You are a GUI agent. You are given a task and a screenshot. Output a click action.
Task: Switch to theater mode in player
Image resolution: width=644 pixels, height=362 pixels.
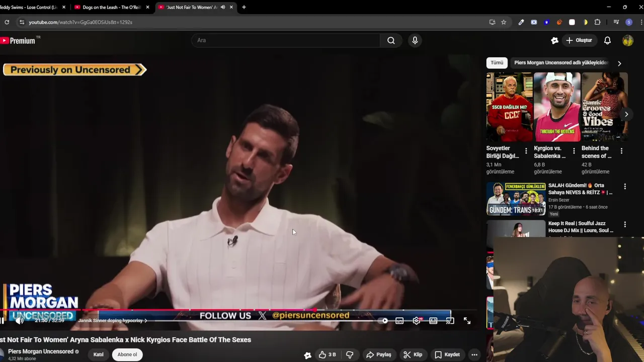pyautogui.click(x=433, y=321)
